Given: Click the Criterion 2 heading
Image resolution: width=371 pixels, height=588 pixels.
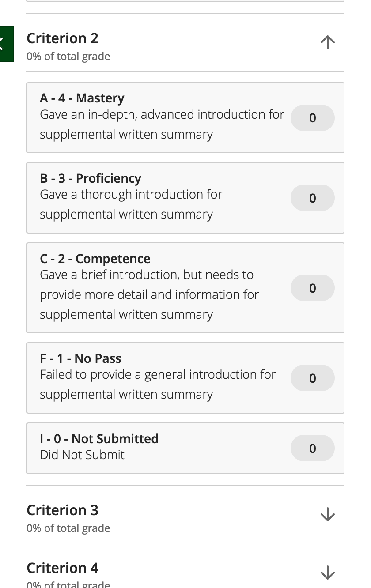Looking at the screenshot, I should [63, 38].
